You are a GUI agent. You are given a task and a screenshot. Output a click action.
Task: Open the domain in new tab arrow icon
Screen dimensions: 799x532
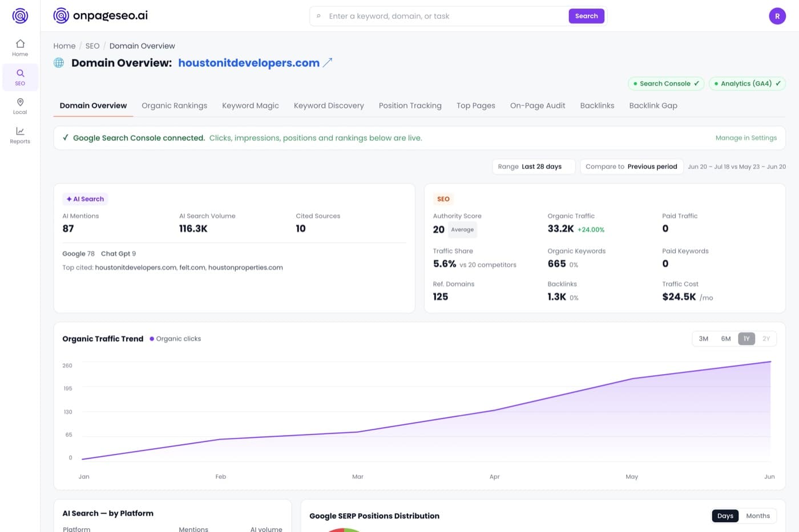point(328,63)
